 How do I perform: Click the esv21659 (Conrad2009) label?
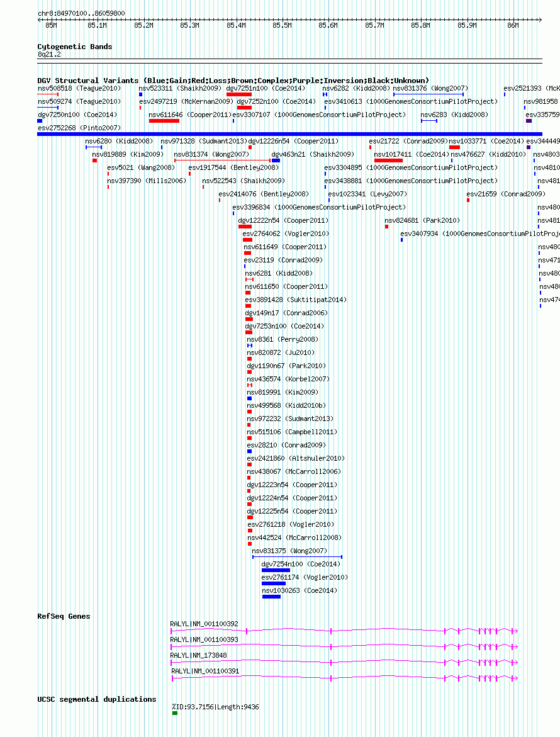click(x=506, y=194)
